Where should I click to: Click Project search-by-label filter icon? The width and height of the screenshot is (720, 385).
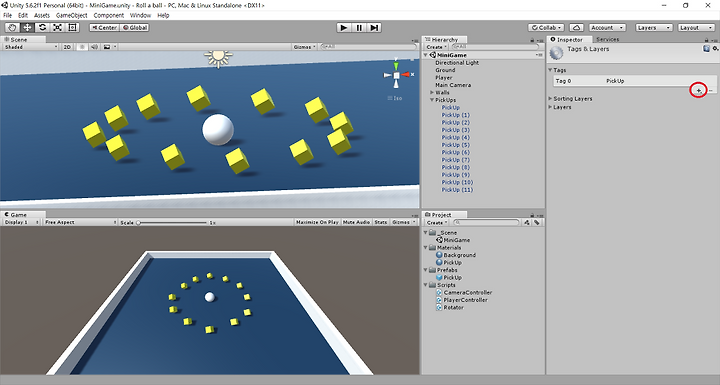[x=537, y=222]
